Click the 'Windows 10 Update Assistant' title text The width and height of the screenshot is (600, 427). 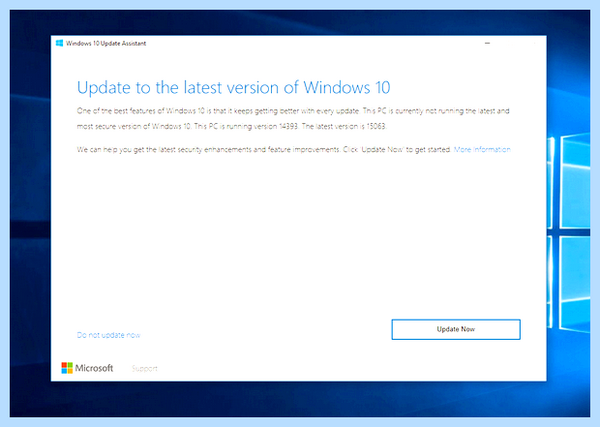[106, 43]
